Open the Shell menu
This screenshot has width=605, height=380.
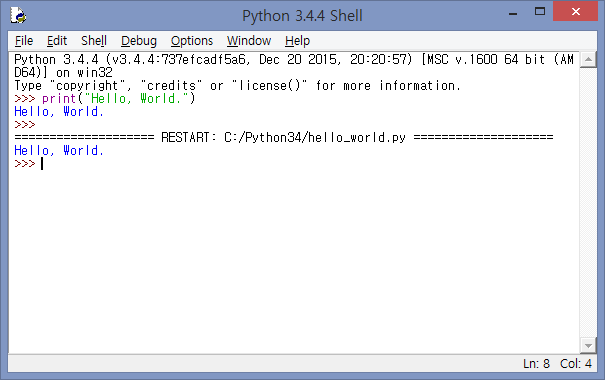coord(94,41)
